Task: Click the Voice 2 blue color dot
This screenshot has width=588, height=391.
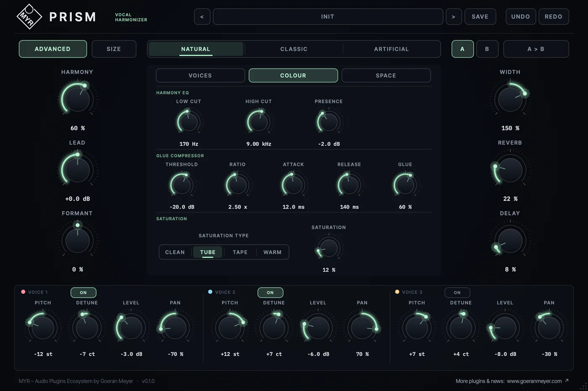Action: pyautogui.click(x=210, y=292)
